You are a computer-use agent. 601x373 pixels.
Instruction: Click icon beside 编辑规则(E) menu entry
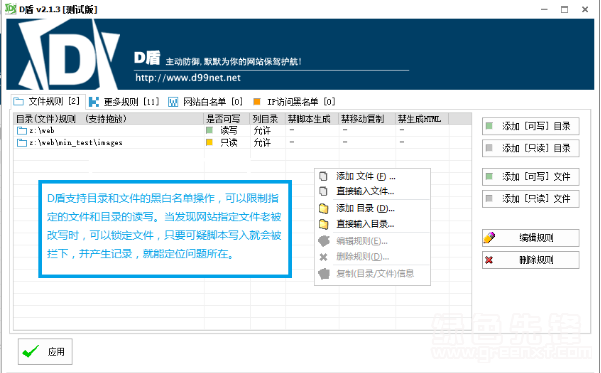point(324,241)
